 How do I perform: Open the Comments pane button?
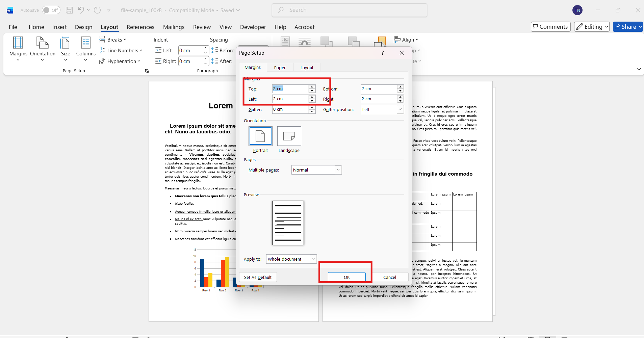(x=550, y=27)
